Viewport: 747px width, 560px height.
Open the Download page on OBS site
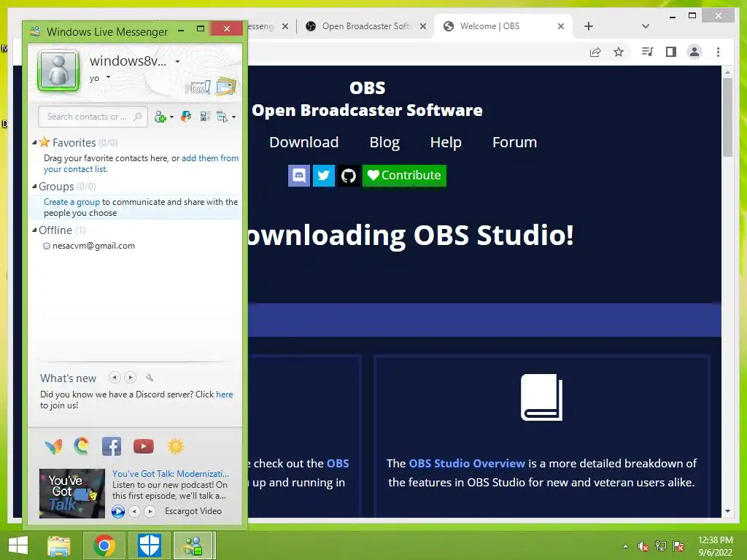[x=304, y=142]
